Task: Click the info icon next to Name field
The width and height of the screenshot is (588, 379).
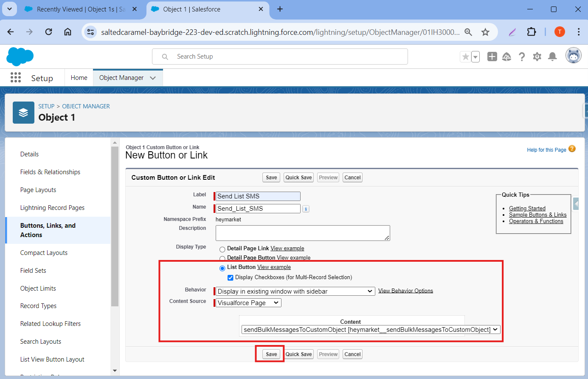Action: pyautogui.click(x=306, y=209)
